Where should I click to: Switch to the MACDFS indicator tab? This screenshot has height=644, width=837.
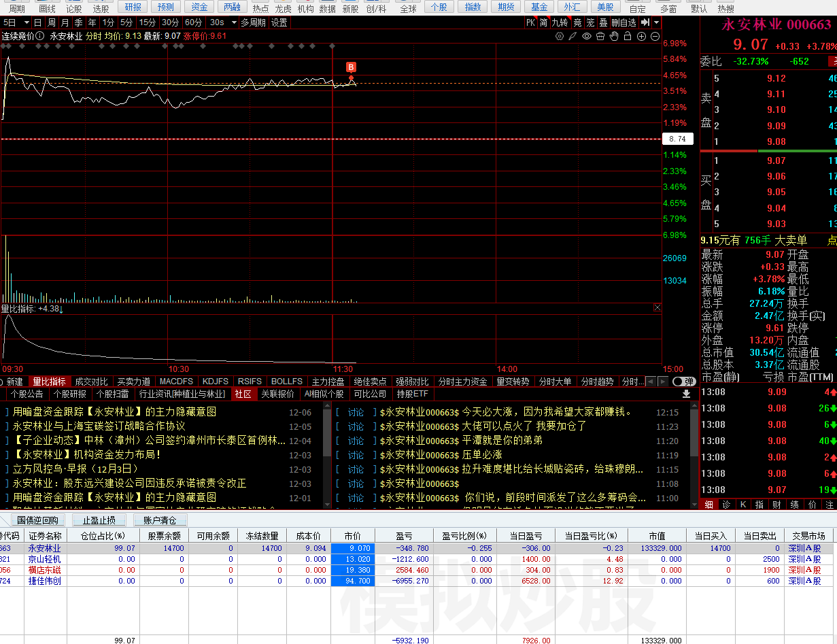point(176,382)
